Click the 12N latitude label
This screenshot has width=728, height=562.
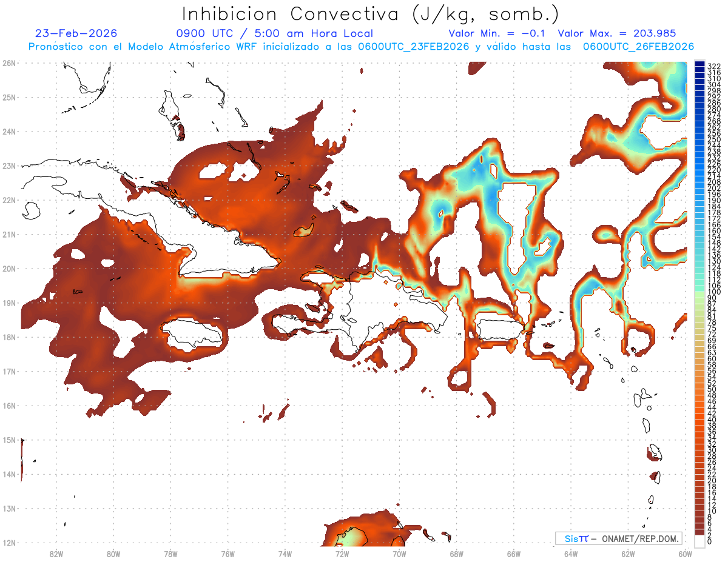pyautogui.click(x=8, y=543)
